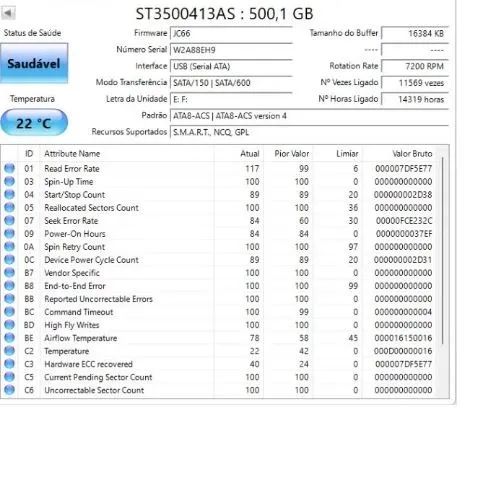
Task: Click raw value 0000000037EF of Power-On Hours
Action: tap(404, 234)
